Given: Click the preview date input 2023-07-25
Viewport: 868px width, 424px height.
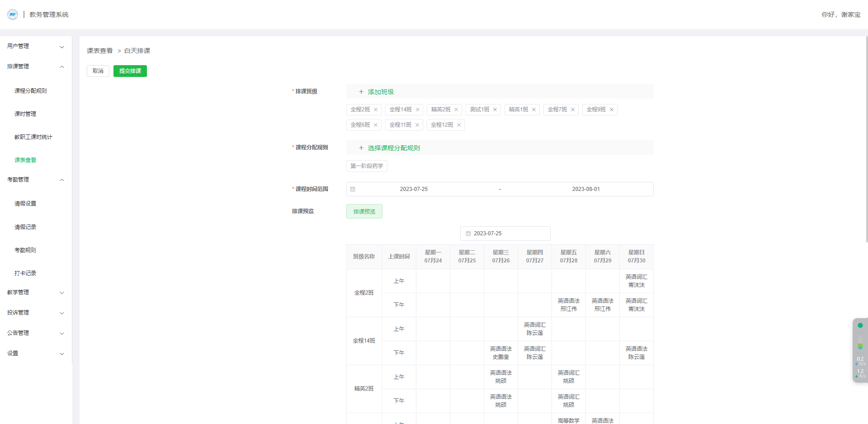Looking at the screenshot, I should 505,233.
